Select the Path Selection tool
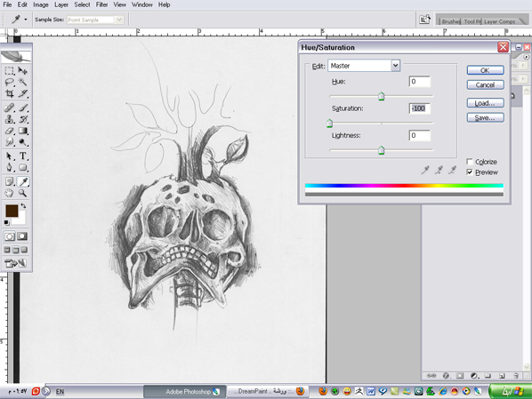The width and height of the screenshot is (532, 399). tap(9, 156)
